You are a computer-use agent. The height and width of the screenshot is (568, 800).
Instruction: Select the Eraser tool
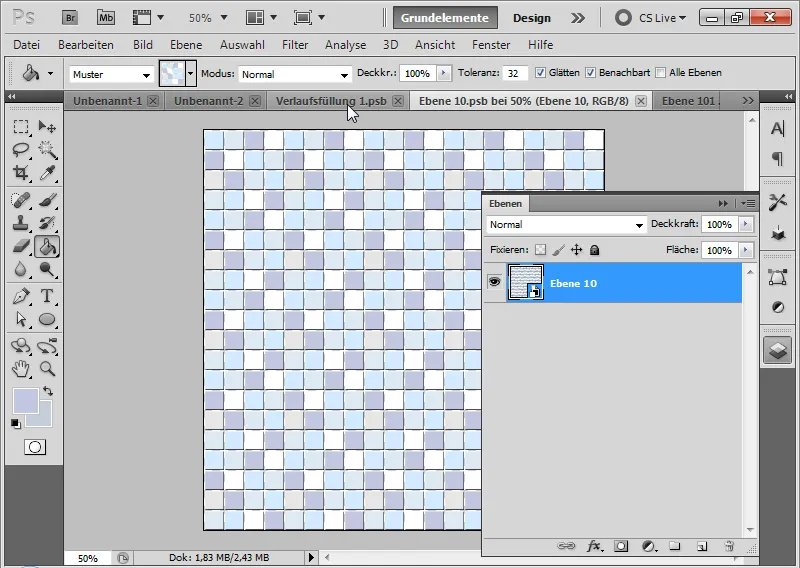coord(21,246)
